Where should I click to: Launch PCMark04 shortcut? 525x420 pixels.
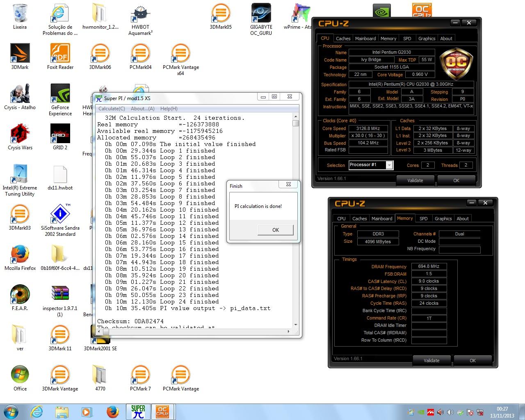pyautogui.click(x=140, y=57)
